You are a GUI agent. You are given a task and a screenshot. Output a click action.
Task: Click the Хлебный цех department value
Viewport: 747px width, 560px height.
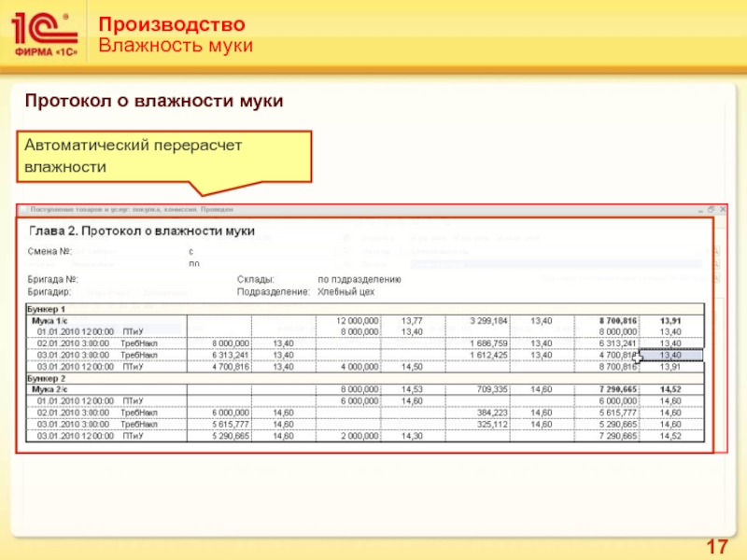coord(345,292)
